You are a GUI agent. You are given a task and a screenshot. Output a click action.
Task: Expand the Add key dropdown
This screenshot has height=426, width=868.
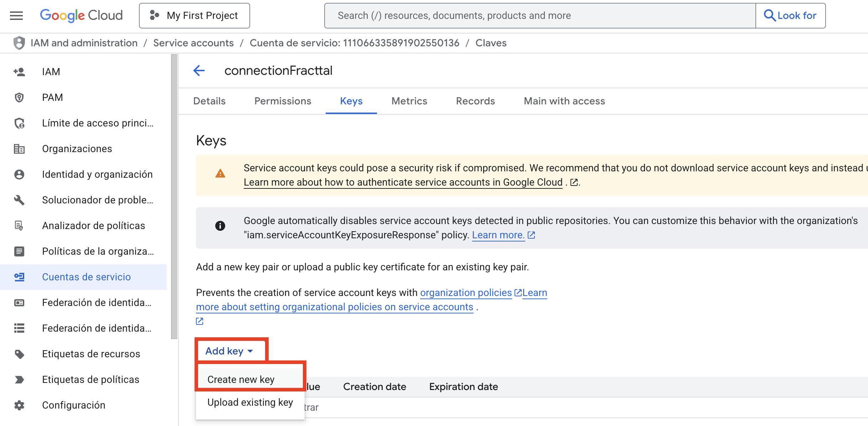point(229,351)
